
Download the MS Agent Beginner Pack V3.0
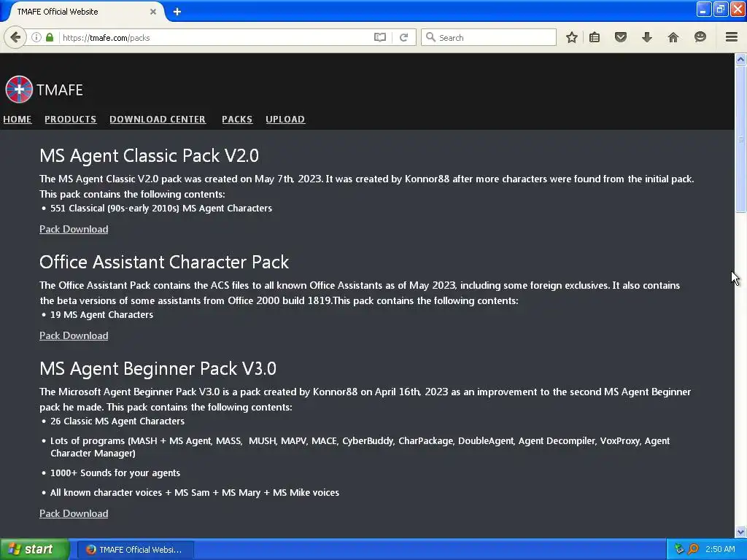coord(74,513)
